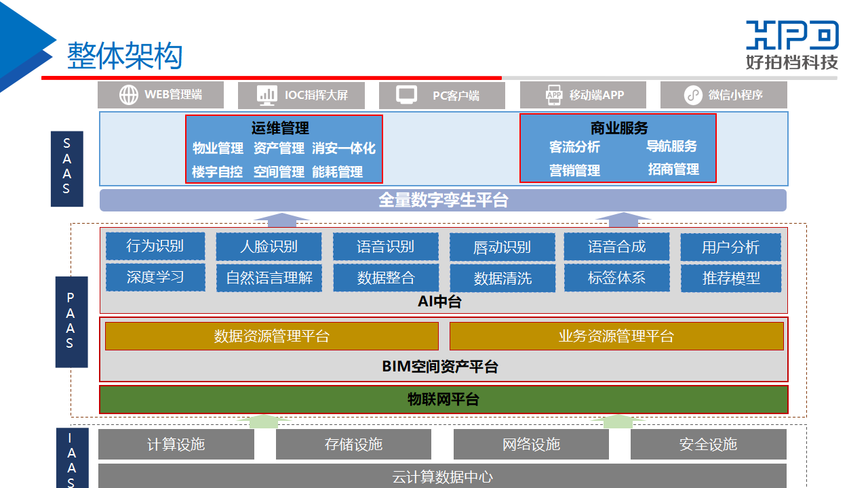Viewport: 868px width, 488px height.
Task: Click the 计算设施 box
Action: (176, 445)
